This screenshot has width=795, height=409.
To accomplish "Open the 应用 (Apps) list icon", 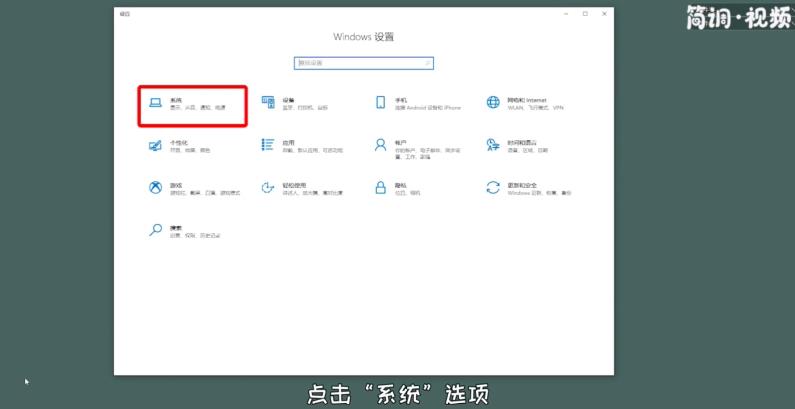I will tap(268, 145).
